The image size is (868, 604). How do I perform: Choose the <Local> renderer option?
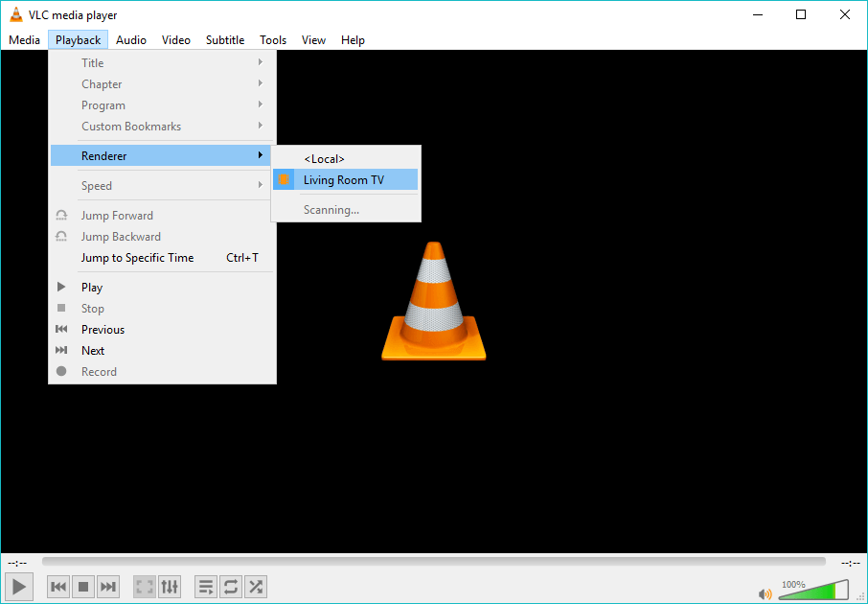(x=324, y=158)
